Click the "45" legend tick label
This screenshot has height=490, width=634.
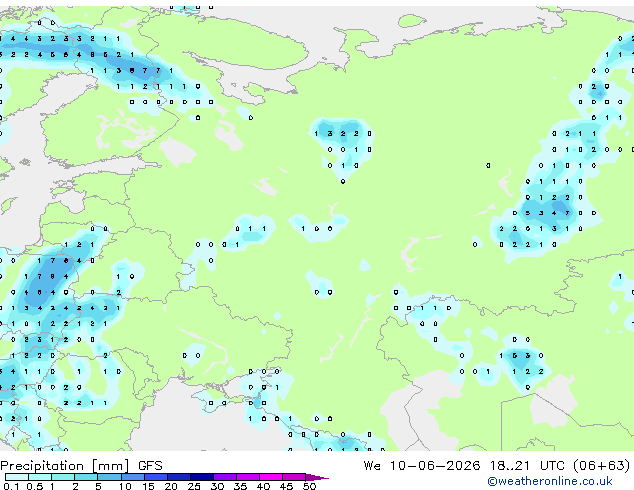pyautogui.click(x=287, y=486)
